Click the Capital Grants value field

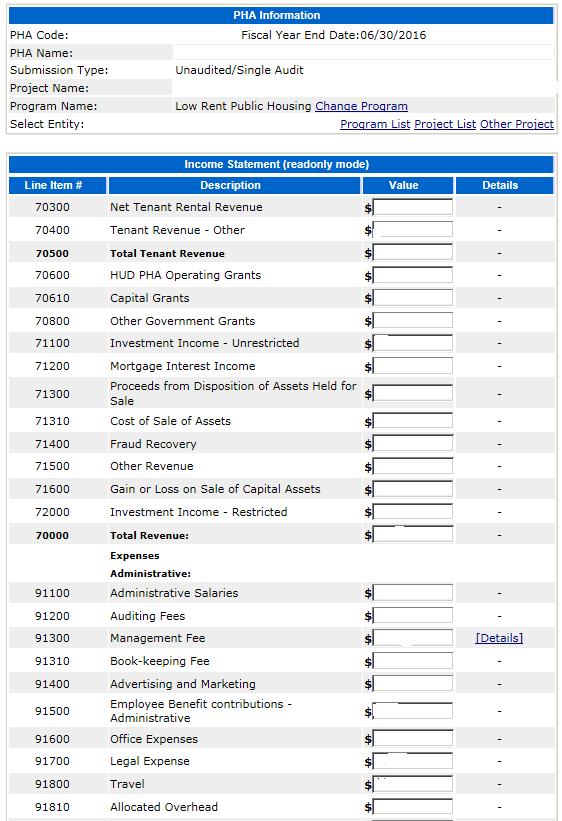[413, 298]
